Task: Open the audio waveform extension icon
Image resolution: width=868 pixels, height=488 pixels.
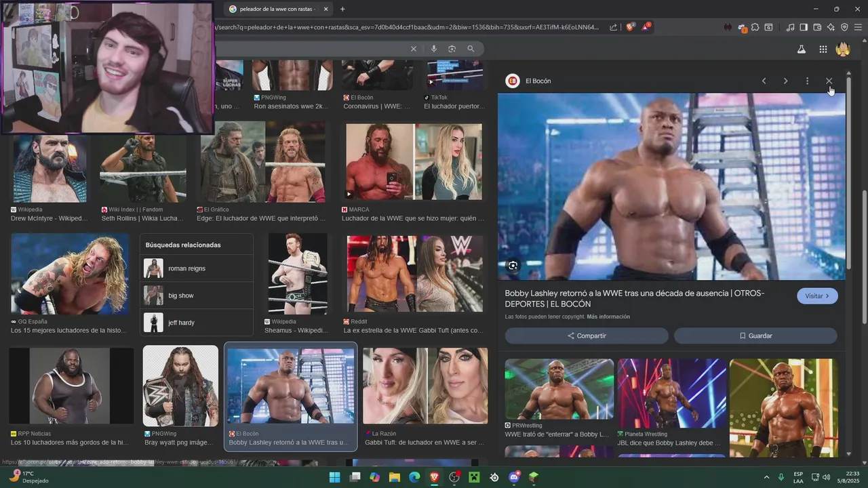Action: click(x=727, y=27)
